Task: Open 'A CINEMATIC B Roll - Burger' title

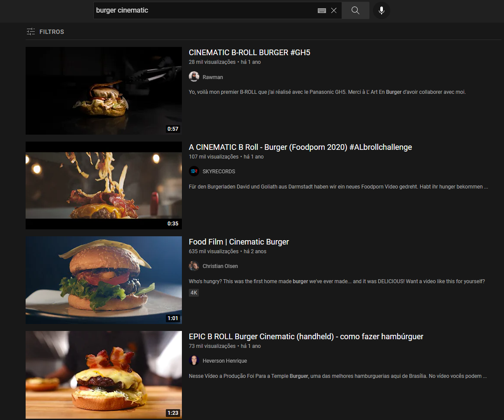Action: pyautogui.click(x=300, y=147)
